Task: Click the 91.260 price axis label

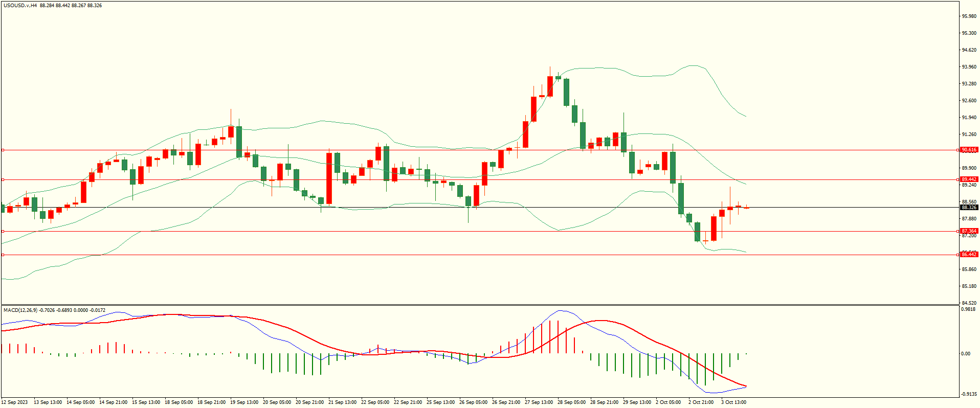Action: point(969,134)
